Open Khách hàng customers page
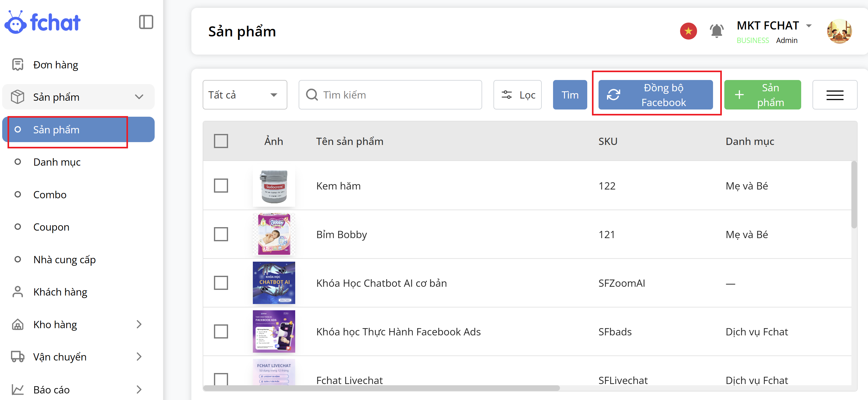 click(x=60, y=292)
